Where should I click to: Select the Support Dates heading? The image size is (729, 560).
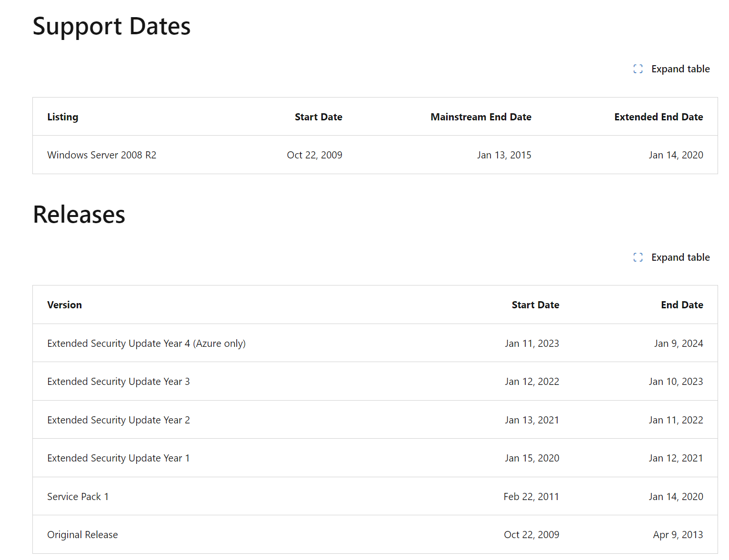click(111, 26)
